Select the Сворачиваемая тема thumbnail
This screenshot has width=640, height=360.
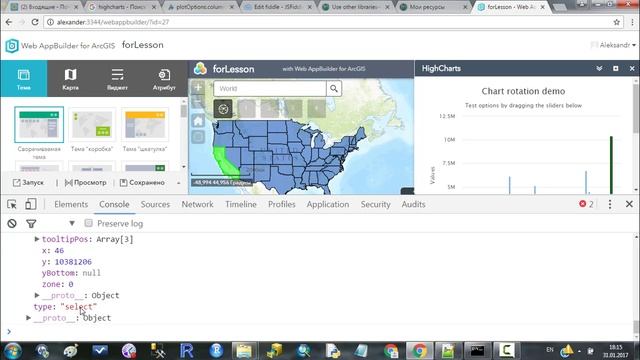39,124
